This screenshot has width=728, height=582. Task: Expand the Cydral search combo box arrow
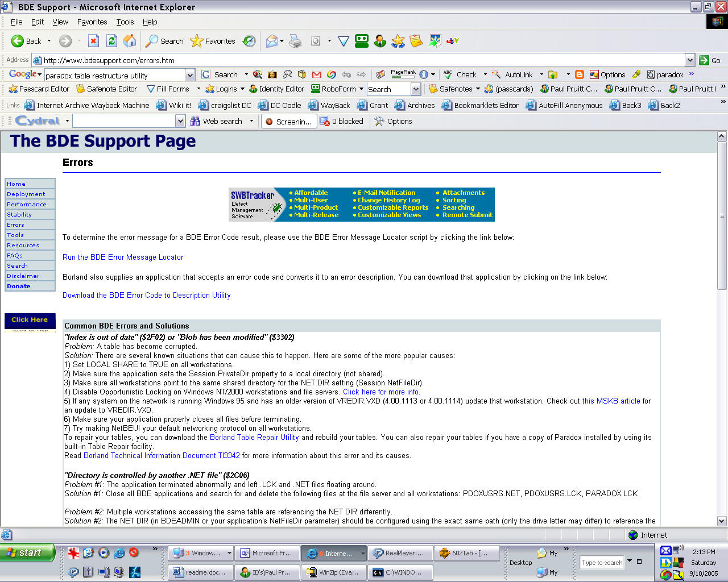pos(180,121)
